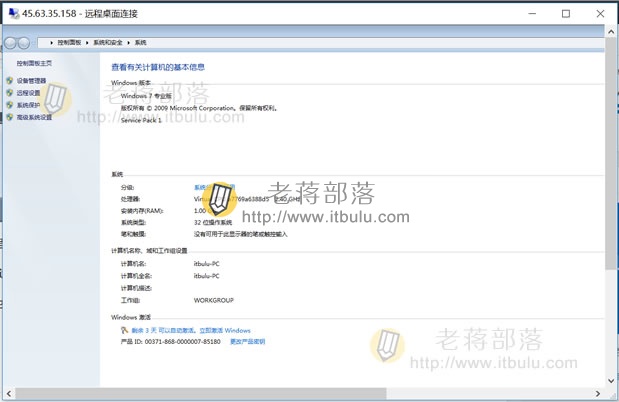Click the scroll right arrow at bottom
The height and width of the screenshot is (402, 619).
(x=598, y=393)
